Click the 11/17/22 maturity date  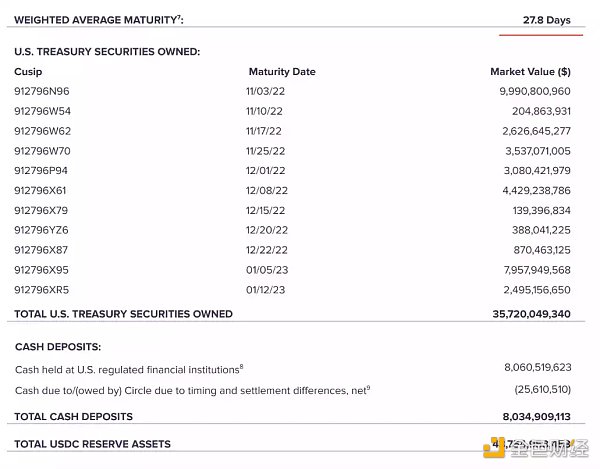[x=264, y=131]
